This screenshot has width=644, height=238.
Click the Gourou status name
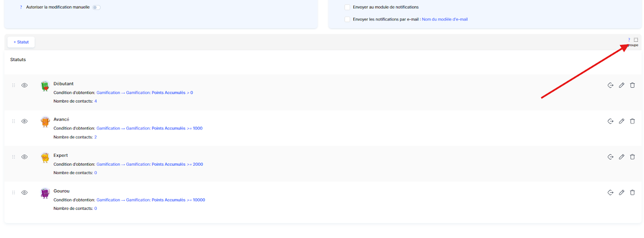coord(61,191)
